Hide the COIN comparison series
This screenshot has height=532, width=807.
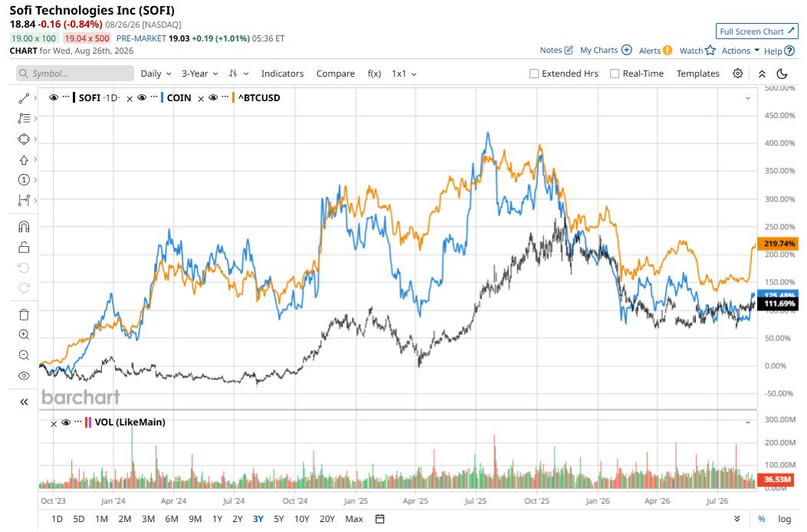(142, 97)
